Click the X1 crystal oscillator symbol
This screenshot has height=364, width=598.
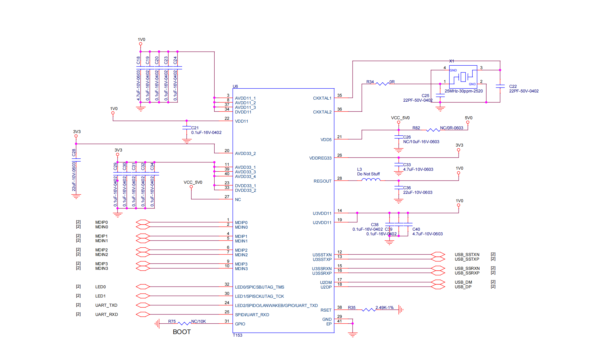tap(463, 77)
